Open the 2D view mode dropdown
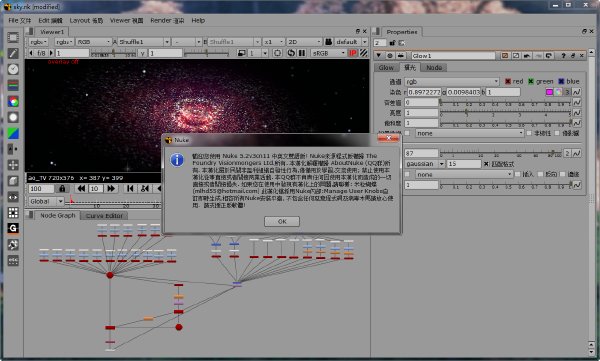 point(304,42)
